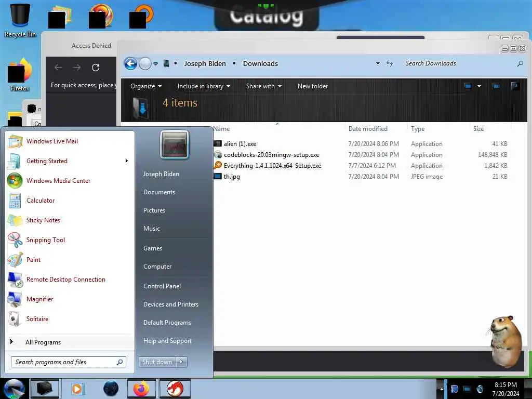Open Games from the Start menu
532x399 pixels.
(153, 248)
